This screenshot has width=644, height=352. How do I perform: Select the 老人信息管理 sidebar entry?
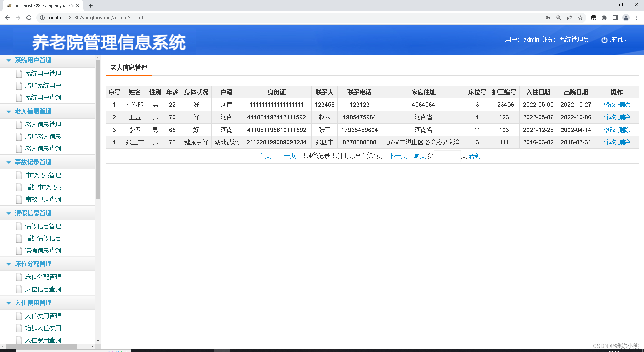click(43, 124)
